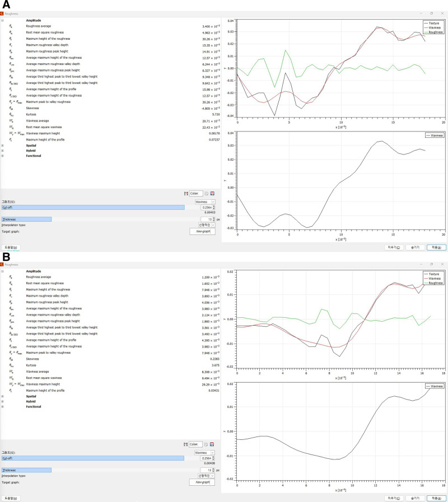Click the save results icon in panel B
The image size is (448, 502).
pos(212,444)
